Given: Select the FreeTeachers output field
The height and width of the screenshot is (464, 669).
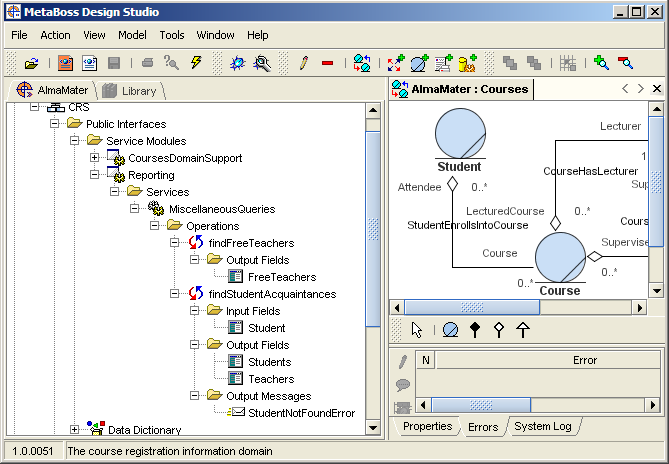Looking at the screenshot, I should (282, 277).
